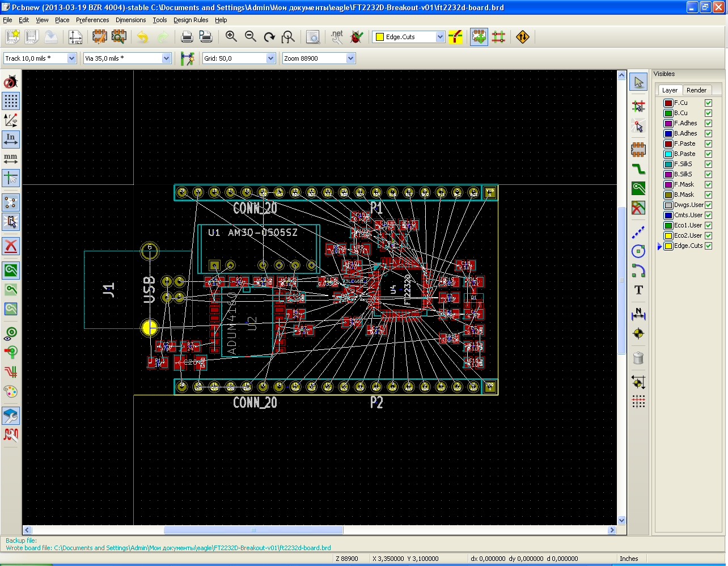This screenshot has width=728, height=566.
Task: Switch to the Layer tab
Action: tap(670, 90)
